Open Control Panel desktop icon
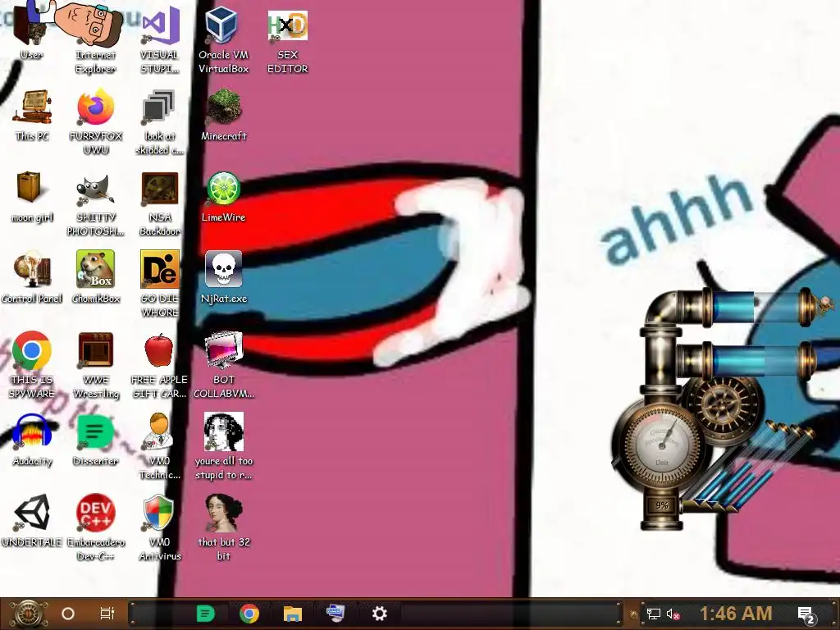This screenshot has width=840, height=630. point(32,277)
